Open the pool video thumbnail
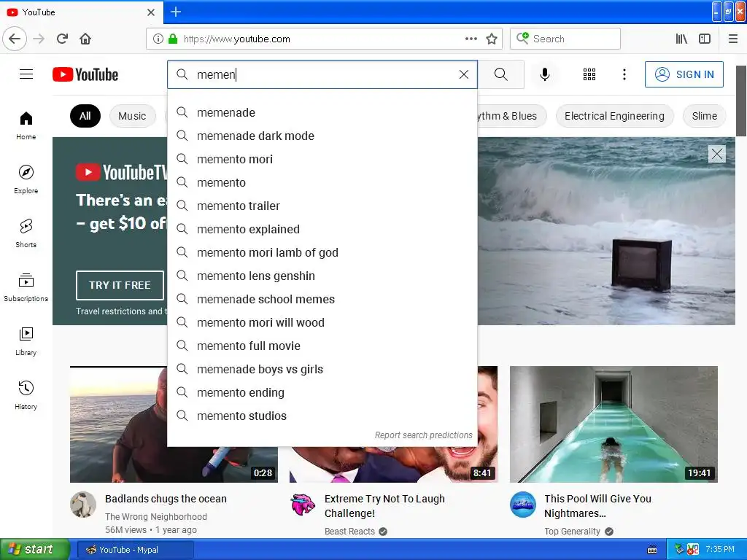The image size is (747, 560). coord(614,424)
